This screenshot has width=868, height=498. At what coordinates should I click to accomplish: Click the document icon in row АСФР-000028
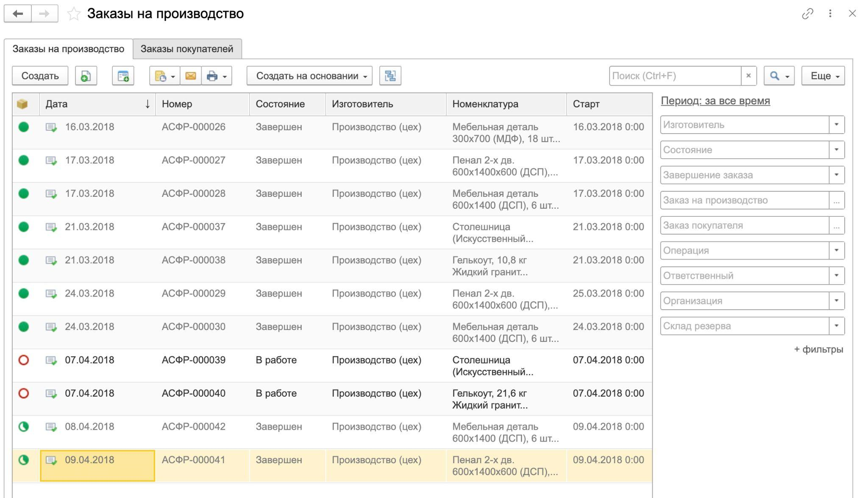(x=51, y=194)
